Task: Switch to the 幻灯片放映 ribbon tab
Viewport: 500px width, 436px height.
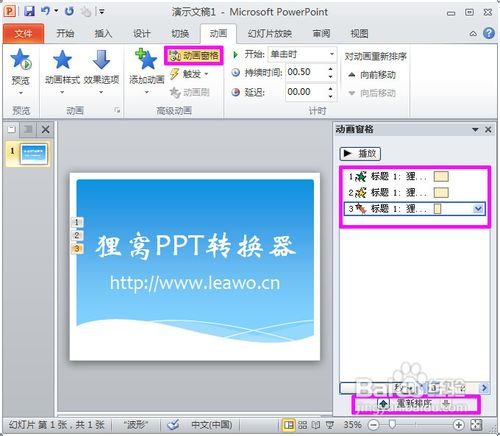Action: (270, 33)
